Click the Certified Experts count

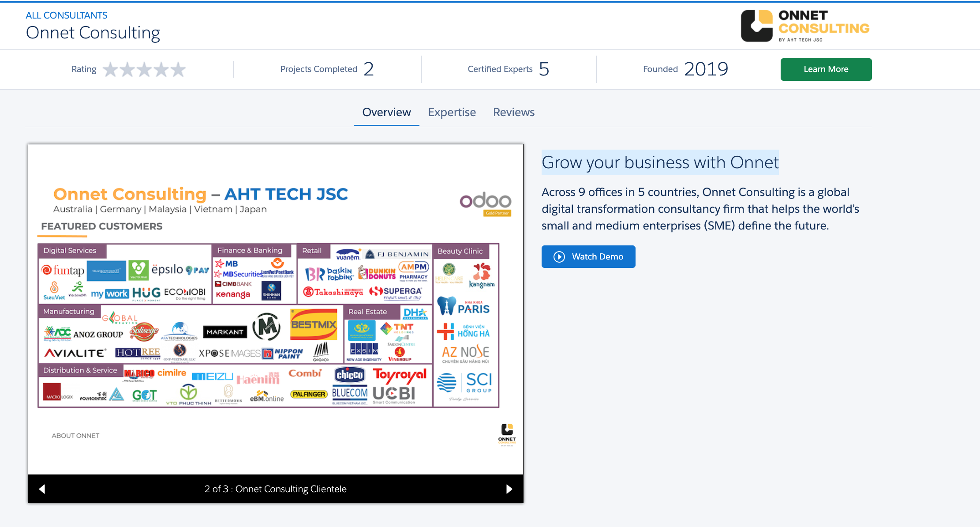[x=544, y=69]
